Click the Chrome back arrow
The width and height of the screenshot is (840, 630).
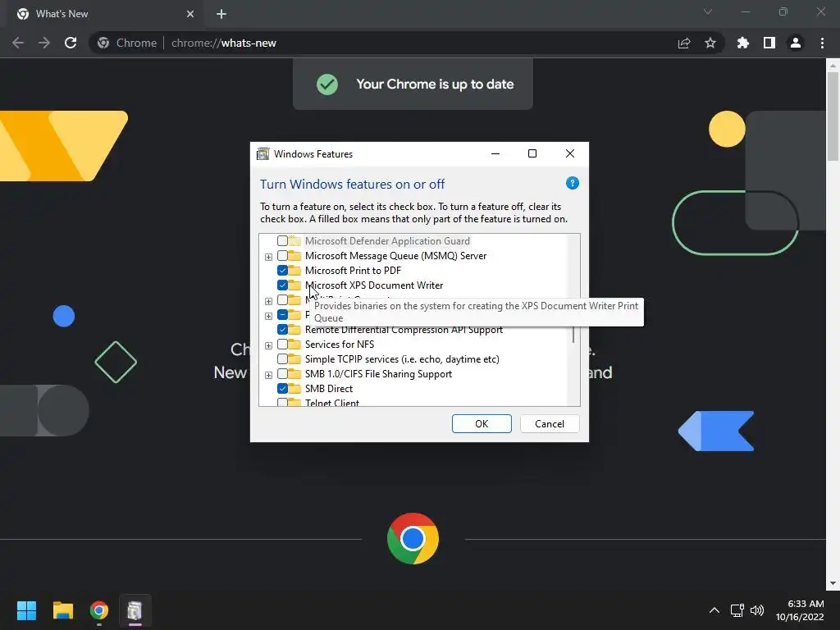(x=18, y=43)
